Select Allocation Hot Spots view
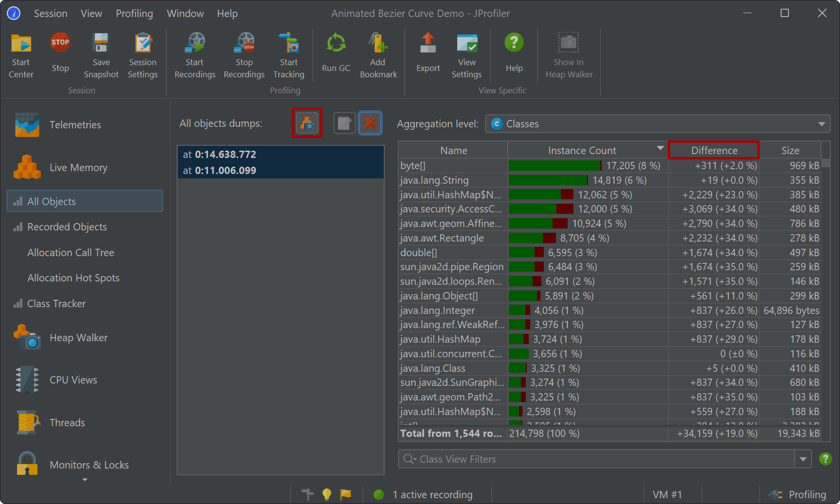Image resolution: width=840 pixels, height=504 pixels. click(x=73, y=278)
